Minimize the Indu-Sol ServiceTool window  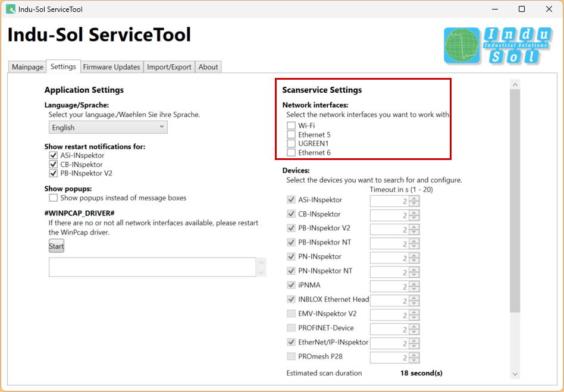495,9
